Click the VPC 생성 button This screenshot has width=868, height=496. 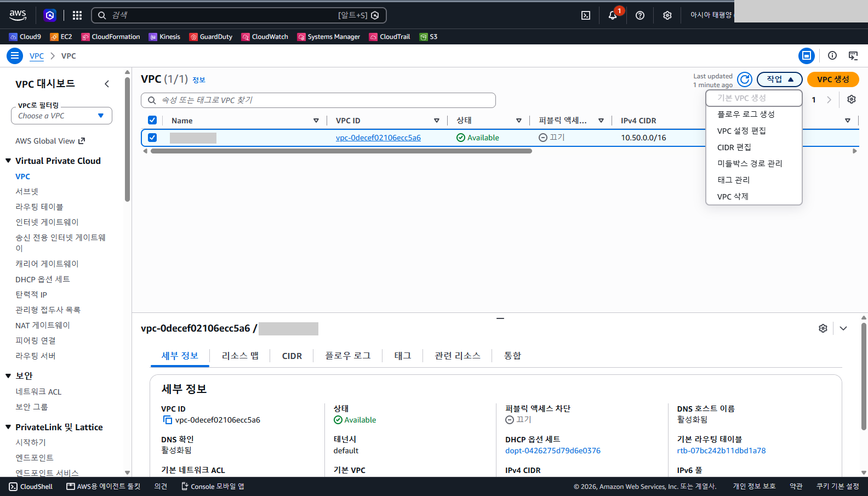coord(833,79)
